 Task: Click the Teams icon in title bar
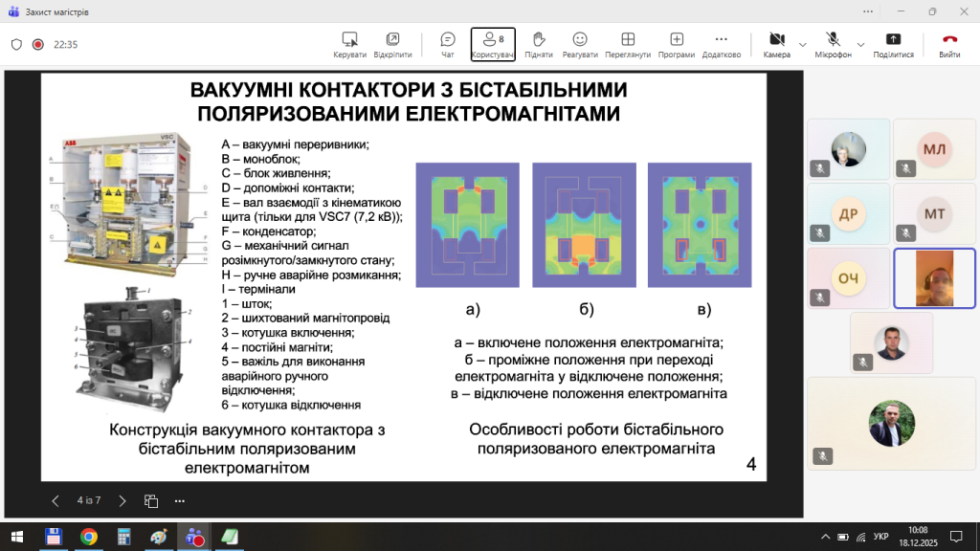tap(13, 11)
